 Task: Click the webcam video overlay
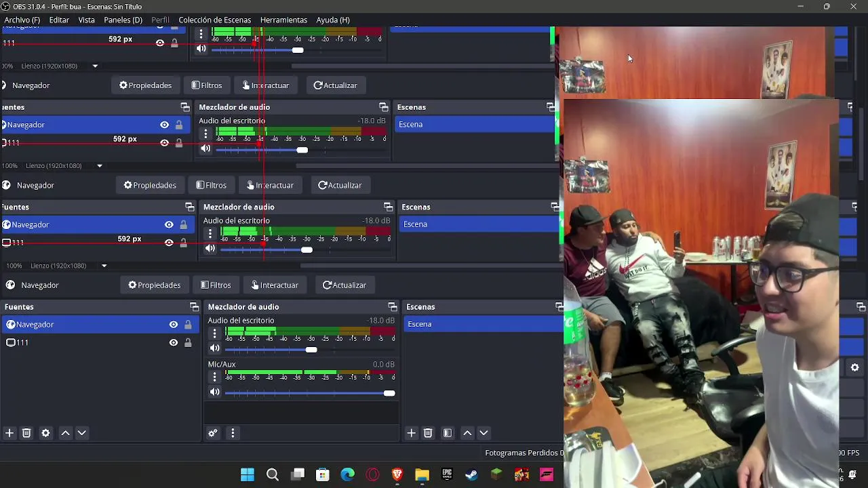(x=701, y=293)
